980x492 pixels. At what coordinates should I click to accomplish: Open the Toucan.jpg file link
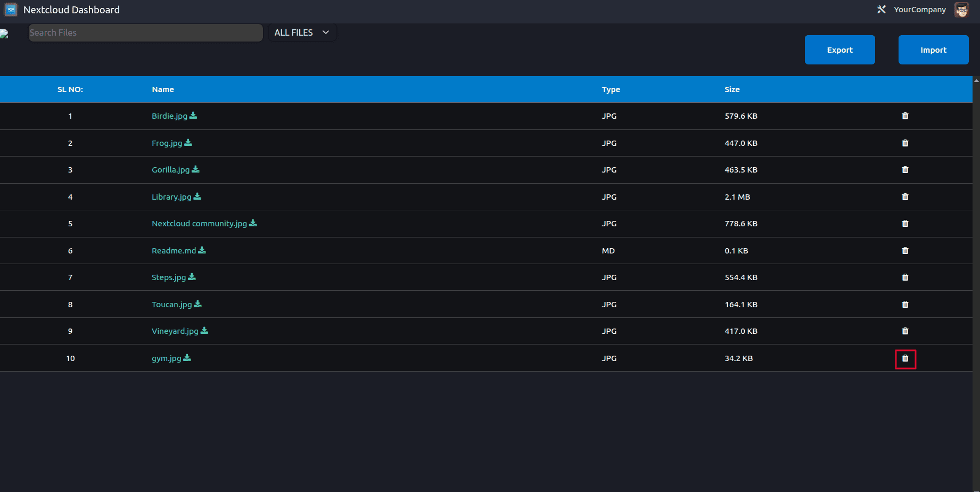point(171,305)
